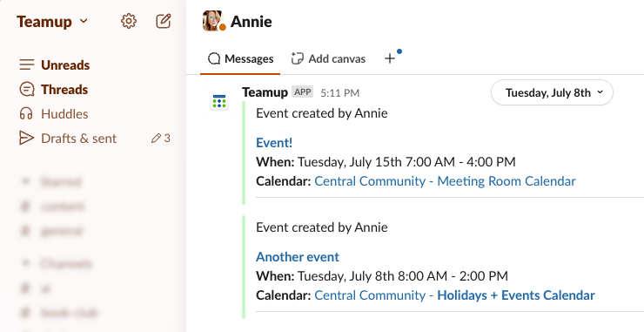
Task: Click the 5:11 PM message timestamp
Action: [x=340, y=93]
